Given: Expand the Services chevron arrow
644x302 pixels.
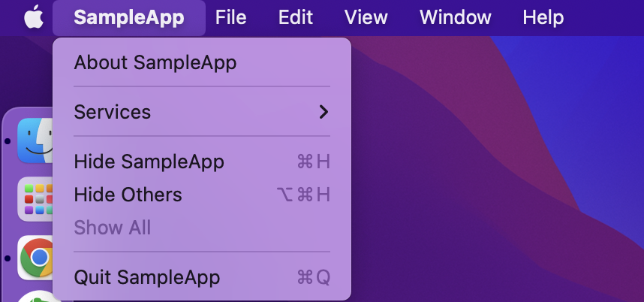Looking at the screenshot, I should [x=324, y=112].
